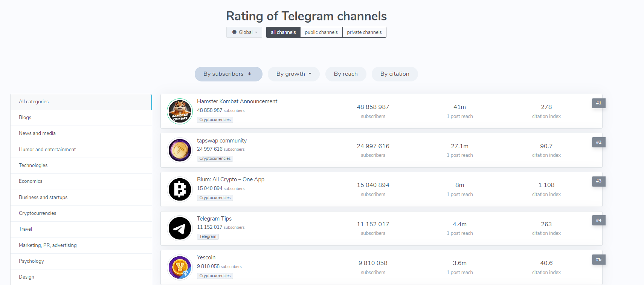
Task: Open the Technologies category
Action: (x=81, y=165)
